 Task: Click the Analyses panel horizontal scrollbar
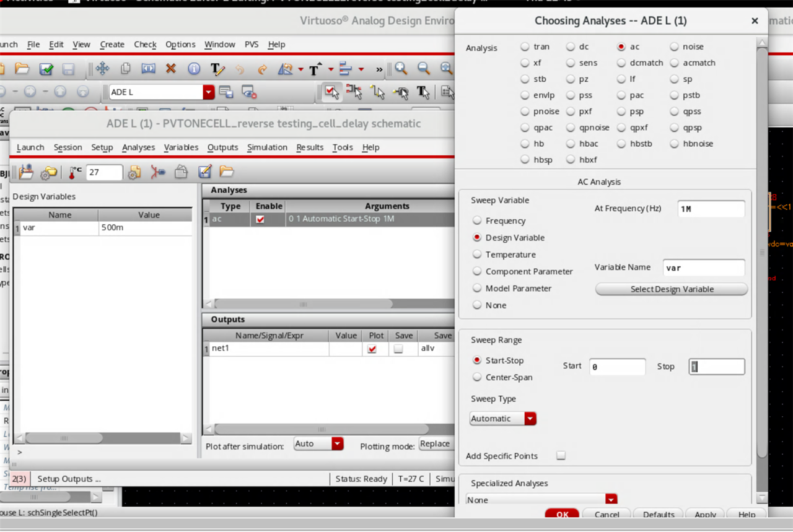[304, 304]
